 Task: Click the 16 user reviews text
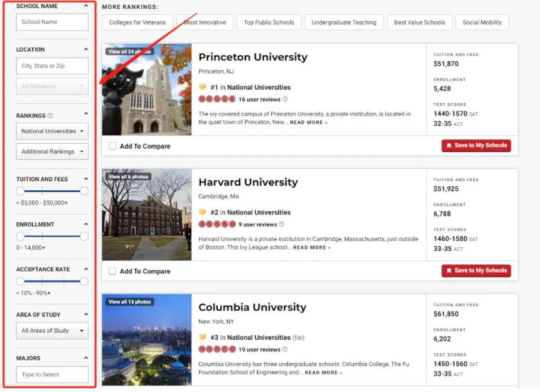259,99
